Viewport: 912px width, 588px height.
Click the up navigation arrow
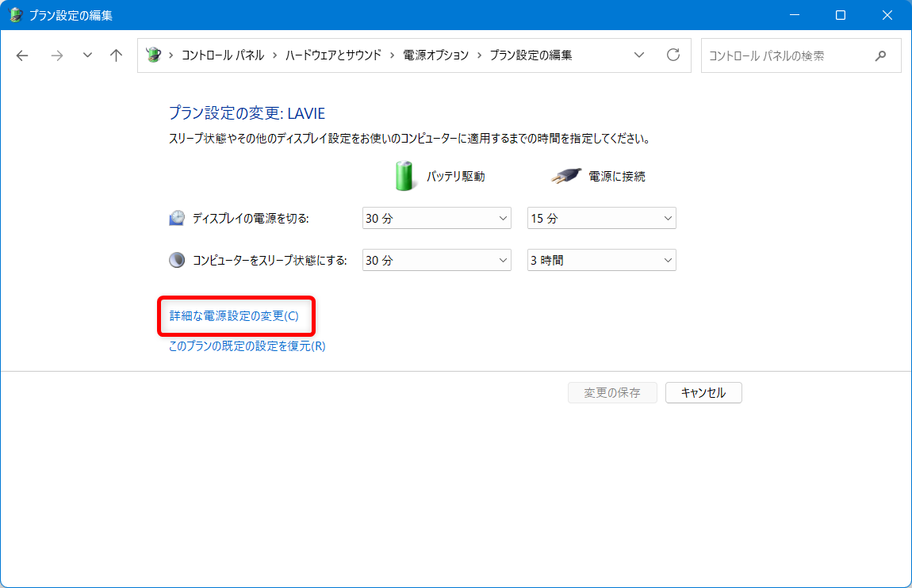[116, 55]
